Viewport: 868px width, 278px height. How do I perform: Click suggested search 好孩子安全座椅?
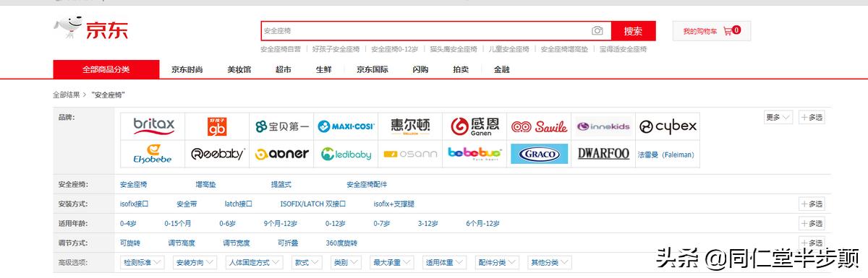pos(336,49)
